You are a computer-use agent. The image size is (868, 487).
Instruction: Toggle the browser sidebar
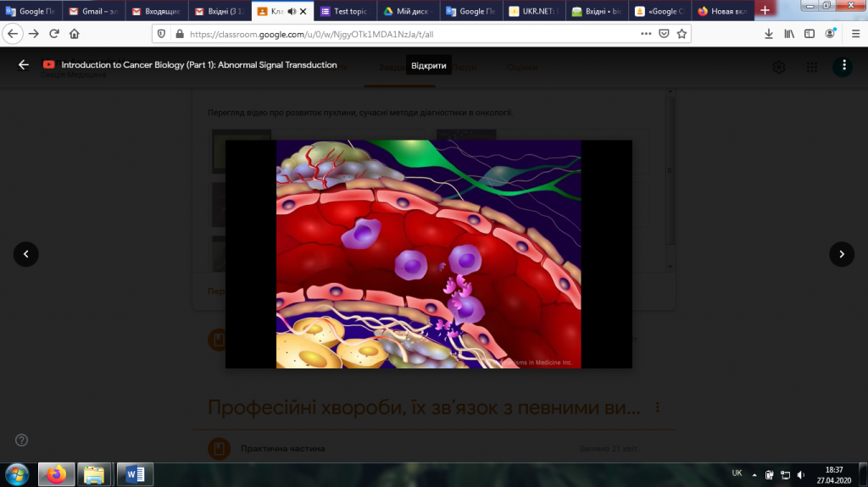(x=810, y=34)
